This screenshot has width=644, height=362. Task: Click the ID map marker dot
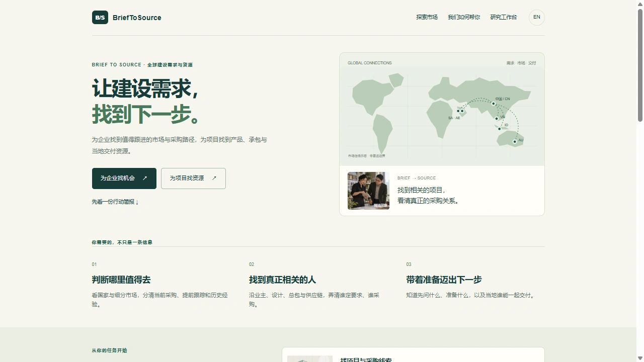pyautogui.click(x=499, y=129)
